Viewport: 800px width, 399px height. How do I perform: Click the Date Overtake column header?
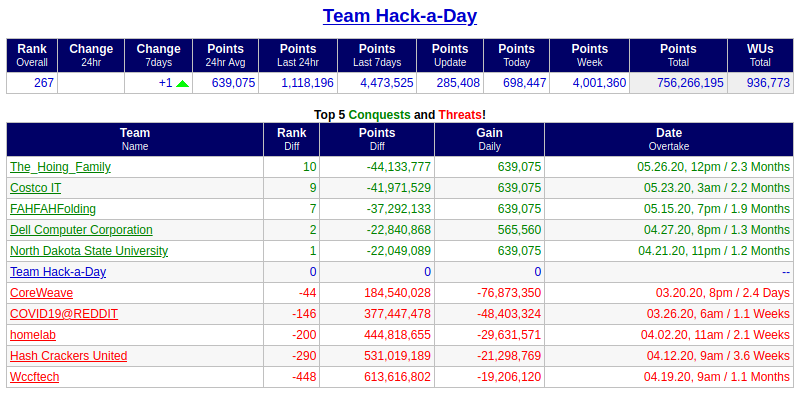tap(669, 139)
